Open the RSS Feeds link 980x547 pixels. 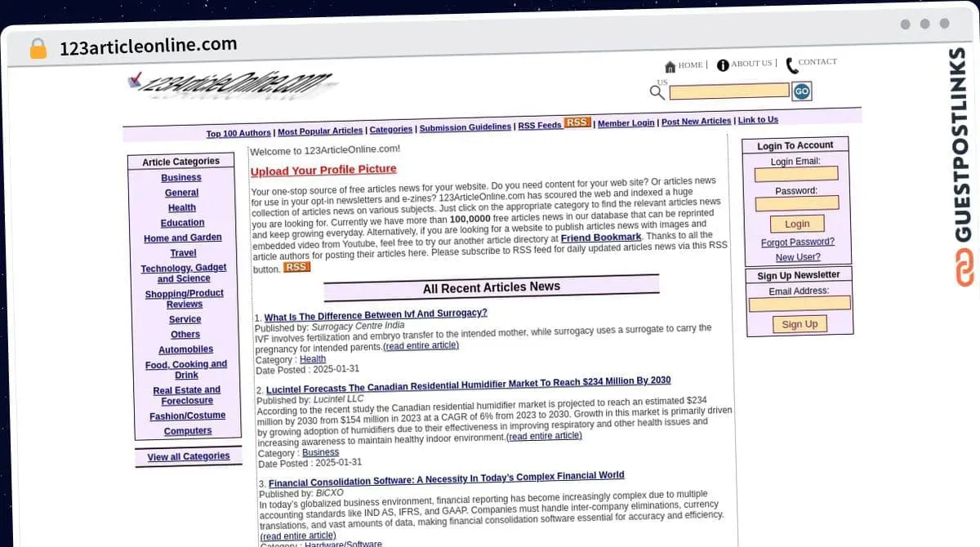[x=540, y=126]
